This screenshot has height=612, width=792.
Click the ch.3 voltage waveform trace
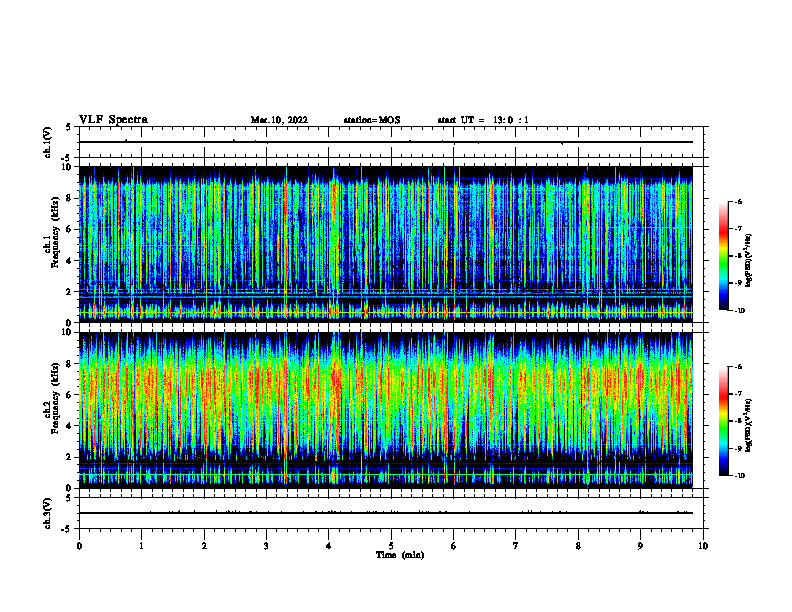[x=385, y=513]
